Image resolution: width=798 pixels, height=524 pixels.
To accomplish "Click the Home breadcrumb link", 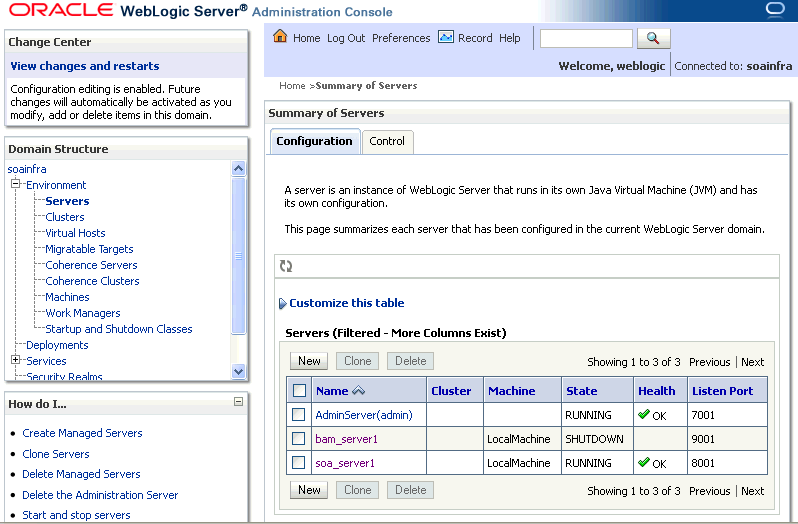I will click(292, 85).
